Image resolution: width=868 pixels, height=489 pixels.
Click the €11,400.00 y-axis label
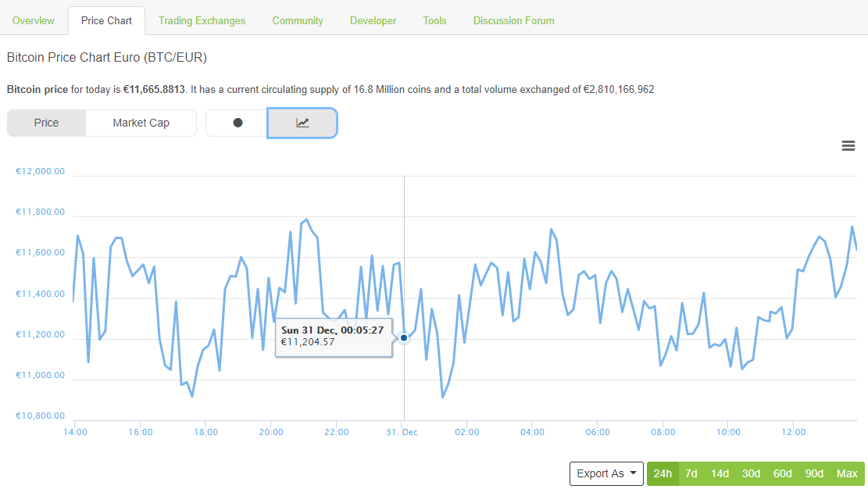click(x=40, y=294)
